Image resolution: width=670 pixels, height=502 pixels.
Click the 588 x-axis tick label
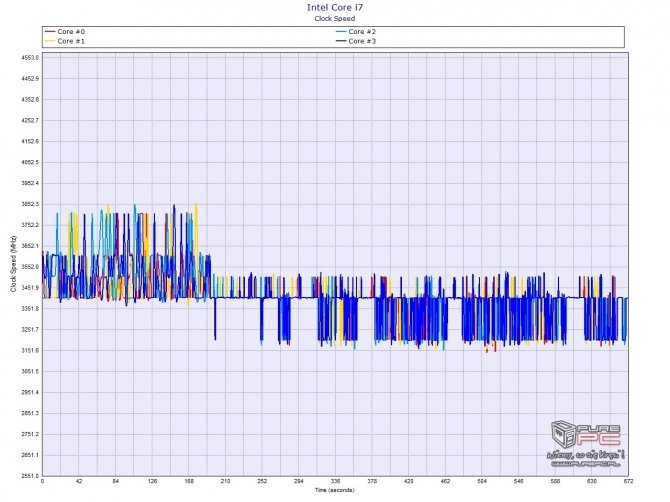coord(555,481)
